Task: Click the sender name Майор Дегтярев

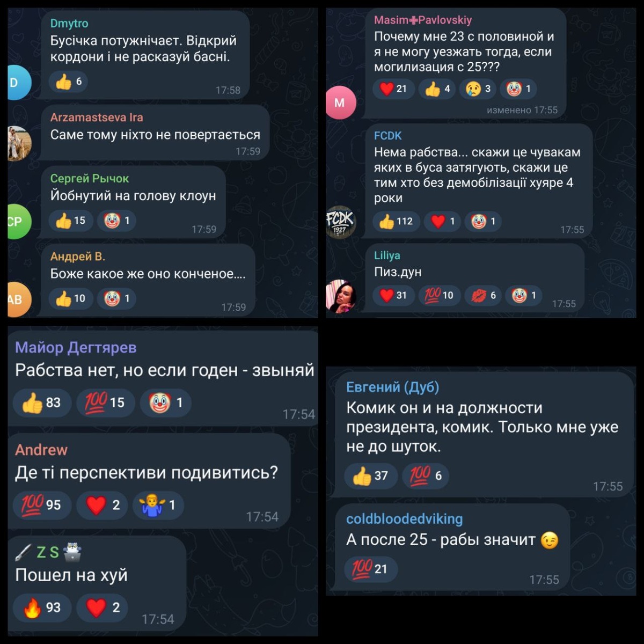Action: (76, 348)
